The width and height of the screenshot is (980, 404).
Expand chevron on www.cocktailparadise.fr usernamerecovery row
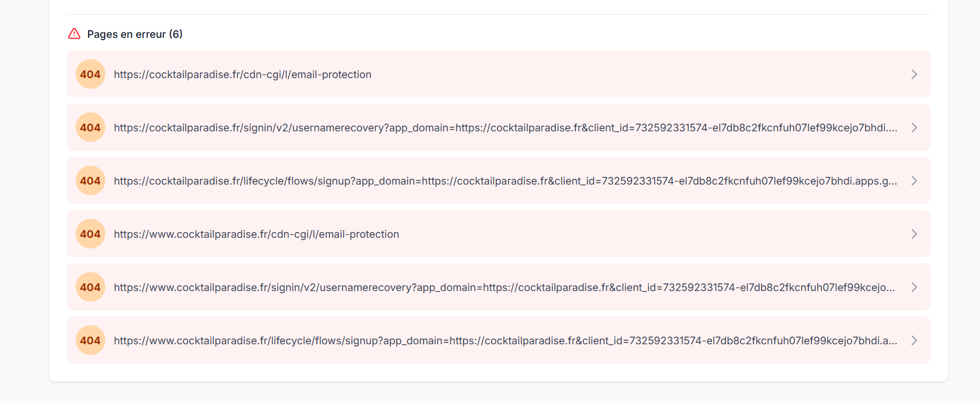click(914, 287)
